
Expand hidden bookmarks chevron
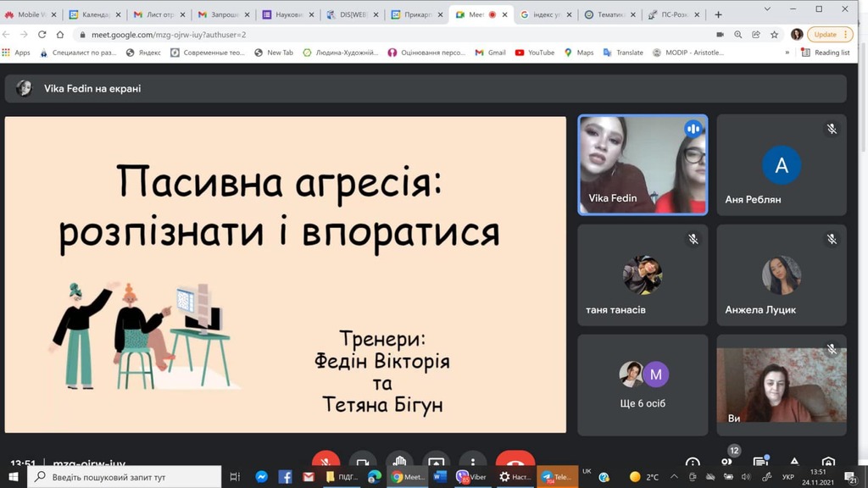(x=786, y=53)
